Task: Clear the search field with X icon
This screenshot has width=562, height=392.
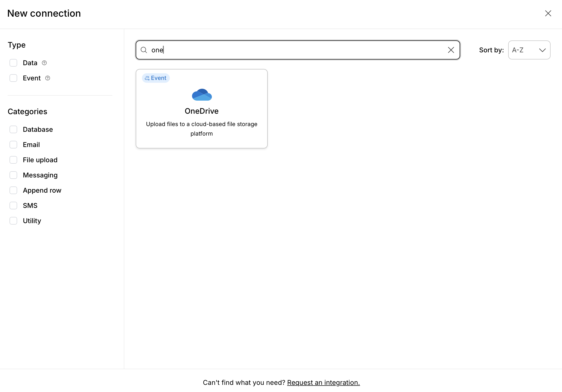Action: pos(451,50)
